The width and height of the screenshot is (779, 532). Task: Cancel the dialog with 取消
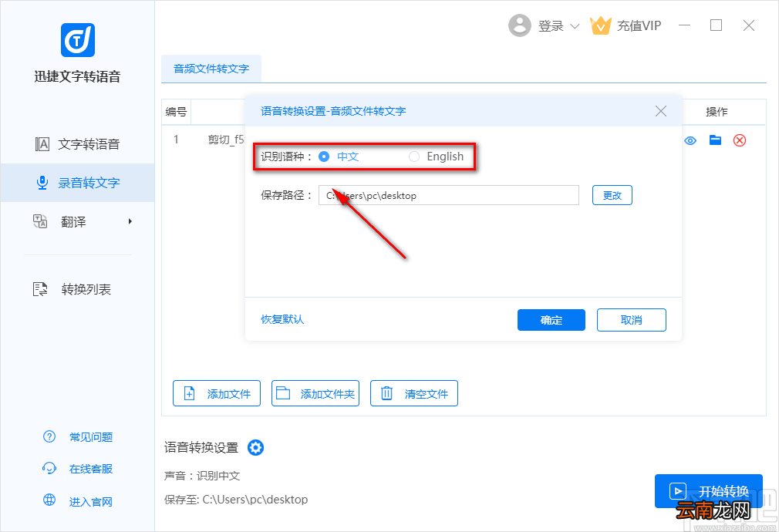coord(632,320)
